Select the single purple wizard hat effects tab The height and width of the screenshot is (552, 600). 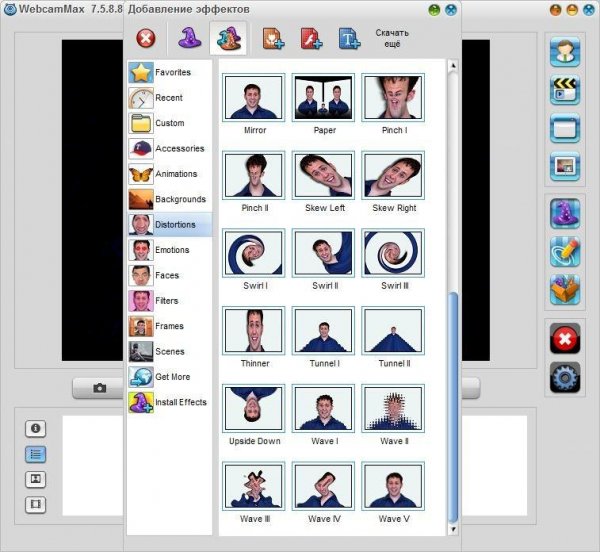(x=189, y=38)
